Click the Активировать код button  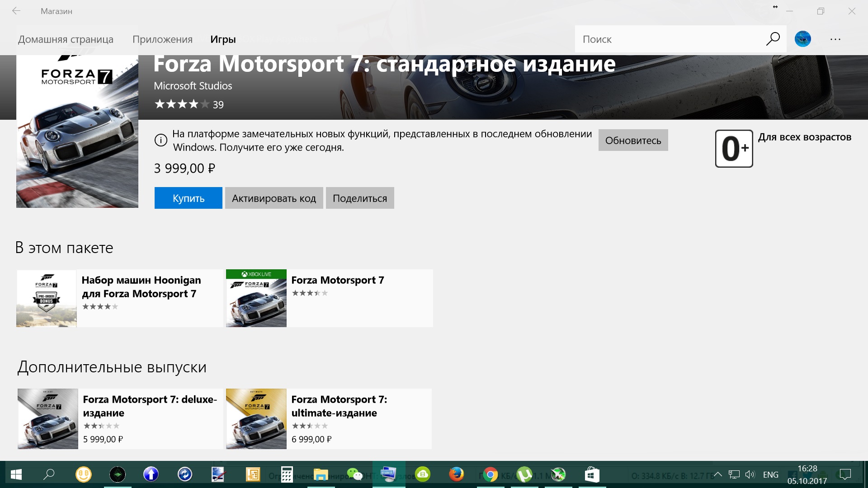click(x=274, y=198)
